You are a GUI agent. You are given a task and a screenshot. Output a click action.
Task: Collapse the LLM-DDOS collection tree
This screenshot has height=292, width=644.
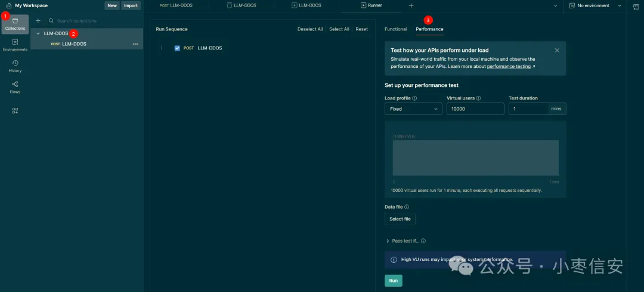pos(38,33)
